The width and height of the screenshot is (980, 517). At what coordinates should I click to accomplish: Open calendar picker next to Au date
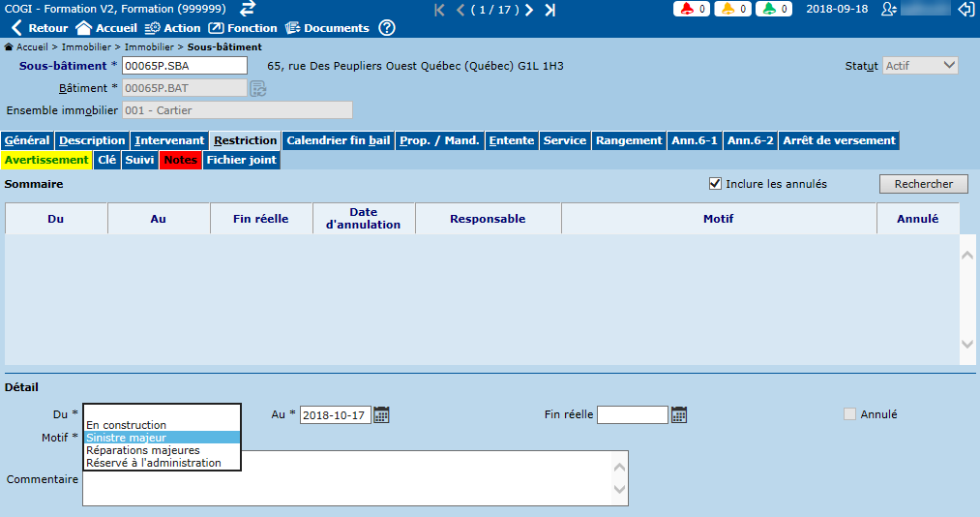point(382,414)
